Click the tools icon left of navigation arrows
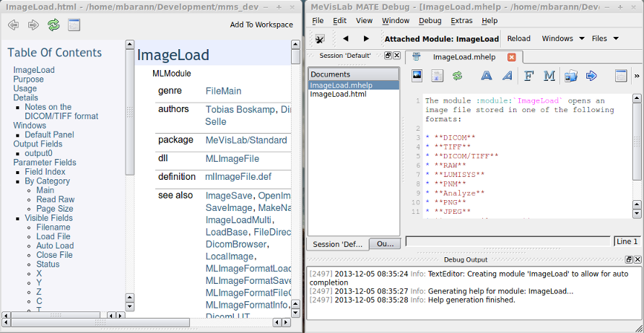The image size is (644, 333). [x=320, y=39]
